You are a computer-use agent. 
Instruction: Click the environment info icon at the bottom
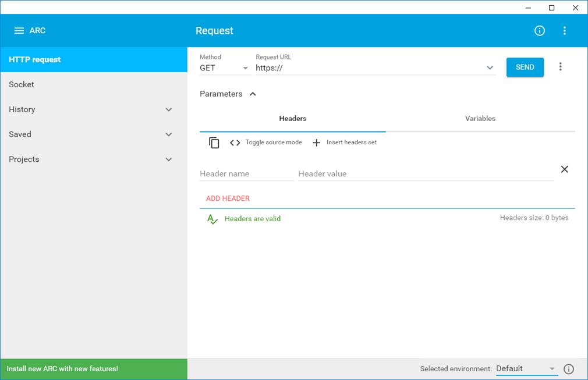point(569,369)
